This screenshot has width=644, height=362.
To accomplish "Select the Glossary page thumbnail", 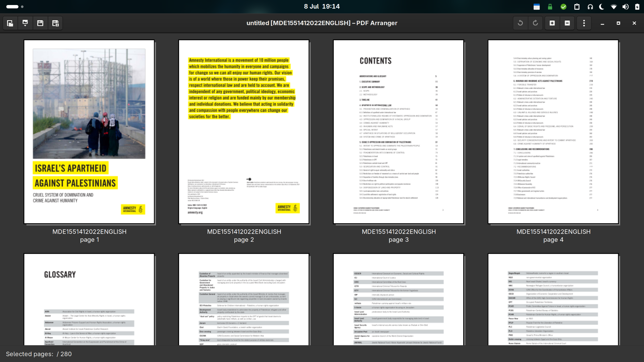I will (x=89, y=299).
